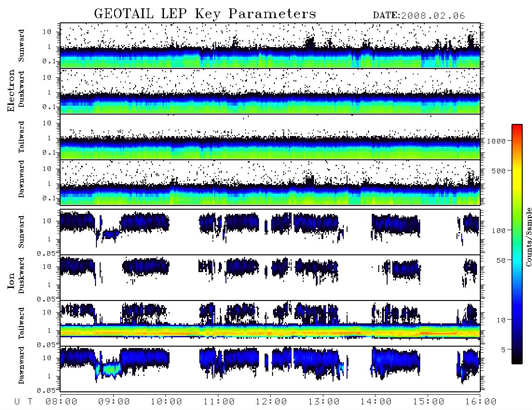The image size is (532, 410).
Task: Click the Electron "Tailward" panel label
Action: pos(21,137)
